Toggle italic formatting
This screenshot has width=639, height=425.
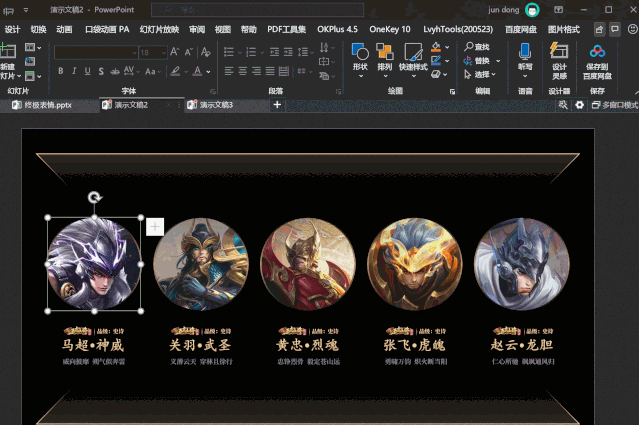[74, 71]
